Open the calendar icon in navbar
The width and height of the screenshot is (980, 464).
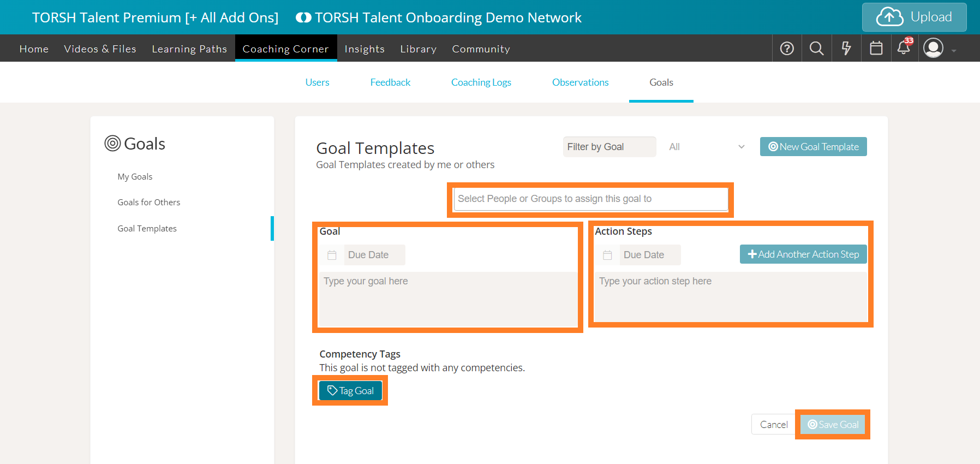pyautogui.click(x=876, y=49)
